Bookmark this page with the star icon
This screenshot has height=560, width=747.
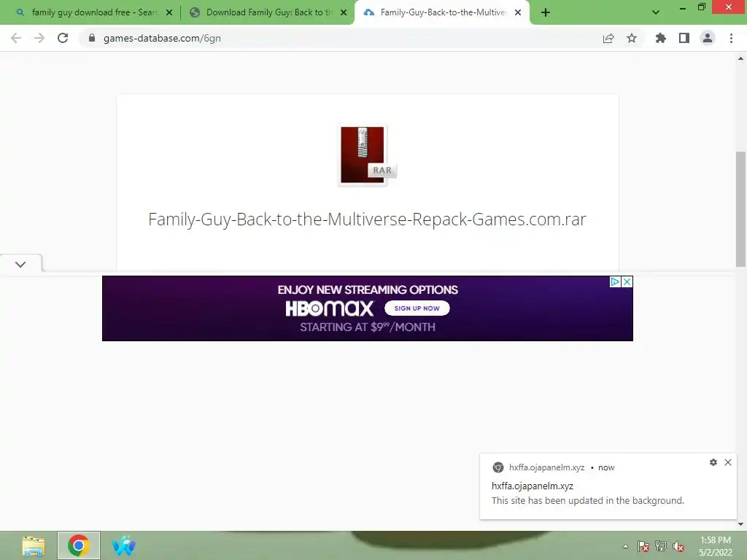[x=632, y=38]
